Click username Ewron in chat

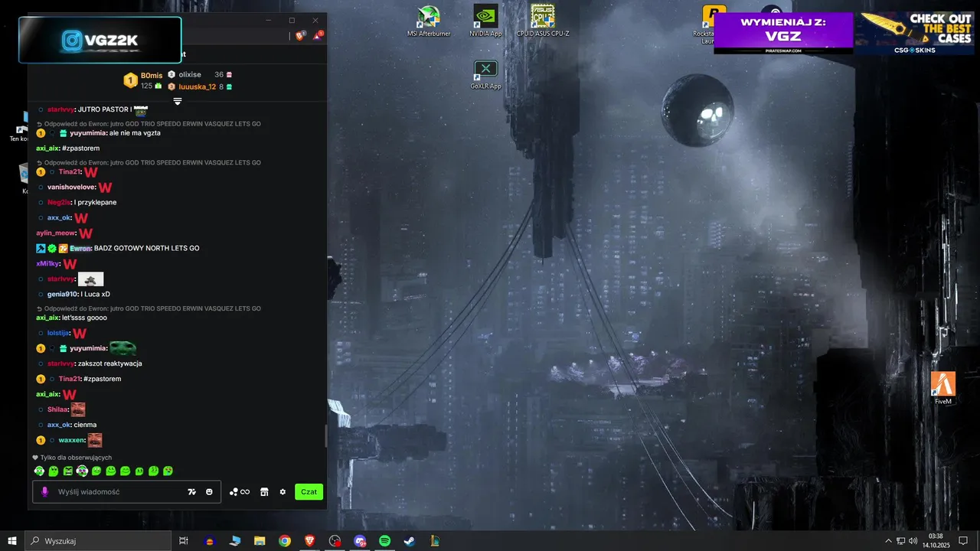pyautogui.click(x=80, y=248)
